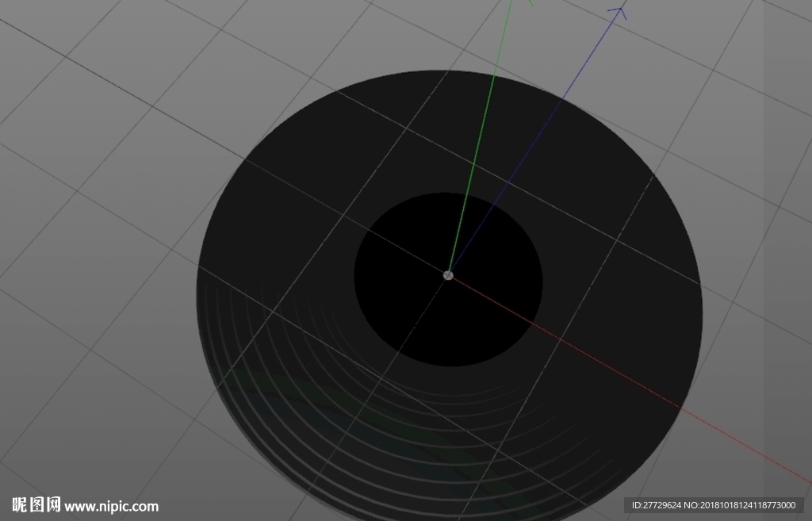Click the 昵图网 logo text

[36, 504]
